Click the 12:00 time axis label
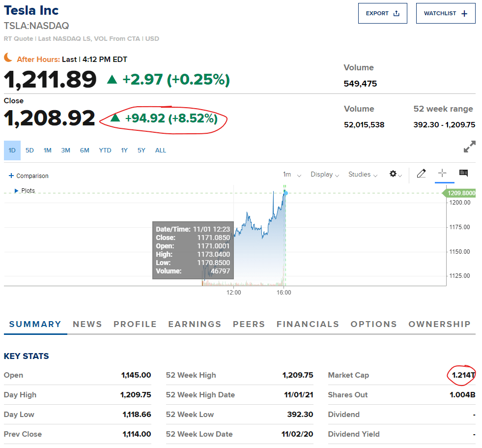Viewport: 482px width, 448px height. coord(233,292)
